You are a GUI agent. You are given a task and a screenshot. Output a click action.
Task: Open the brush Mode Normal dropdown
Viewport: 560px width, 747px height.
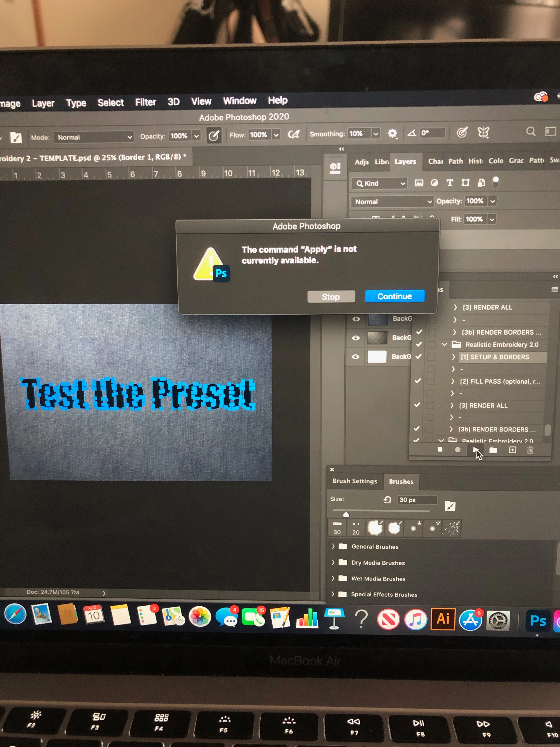pos(94,137)
